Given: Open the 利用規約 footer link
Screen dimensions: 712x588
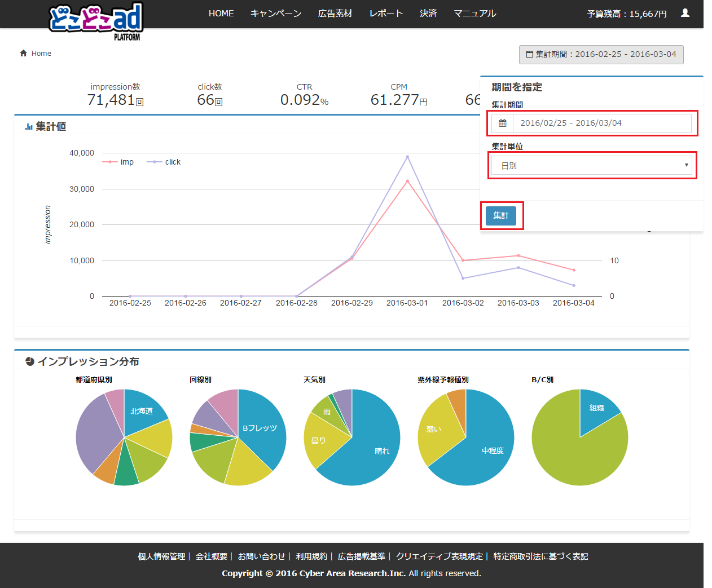Looking at the screenshot, I should pyautogui.click(x=311, y=556).
